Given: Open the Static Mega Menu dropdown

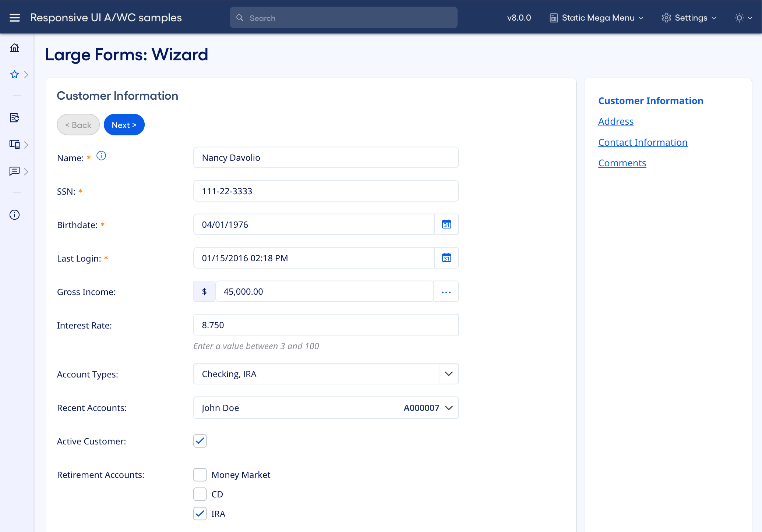Looking at the screenshot, I should [596, 17].
